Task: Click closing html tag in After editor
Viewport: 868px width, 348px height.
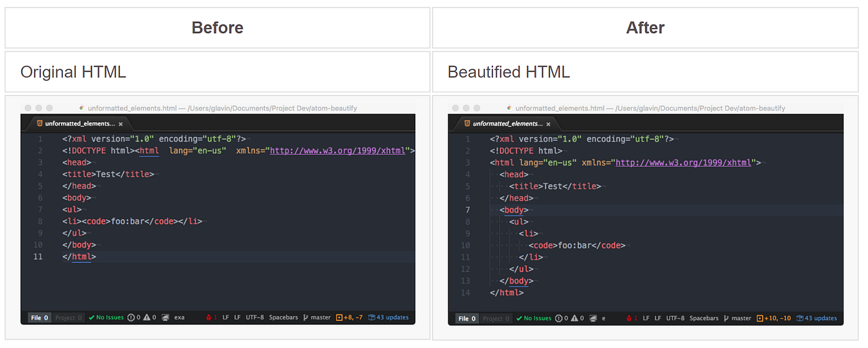Action: tap(507, 292)
